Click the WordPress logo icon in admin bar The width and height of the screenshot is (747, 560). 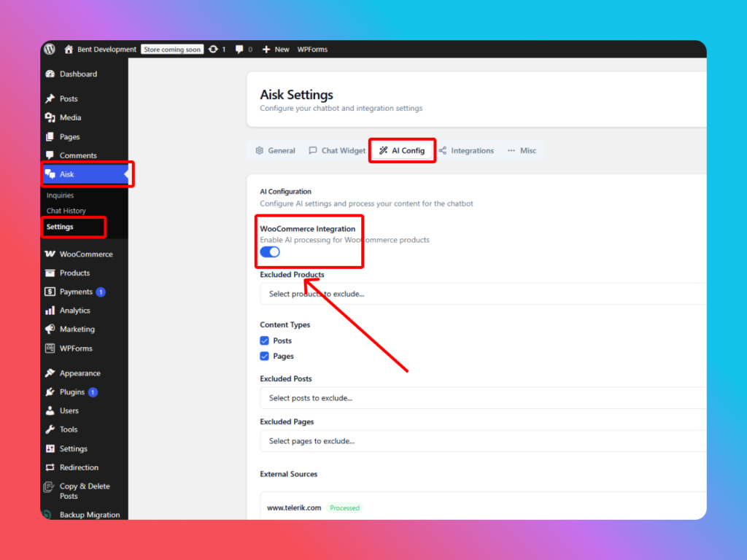(x=50, y=50)
